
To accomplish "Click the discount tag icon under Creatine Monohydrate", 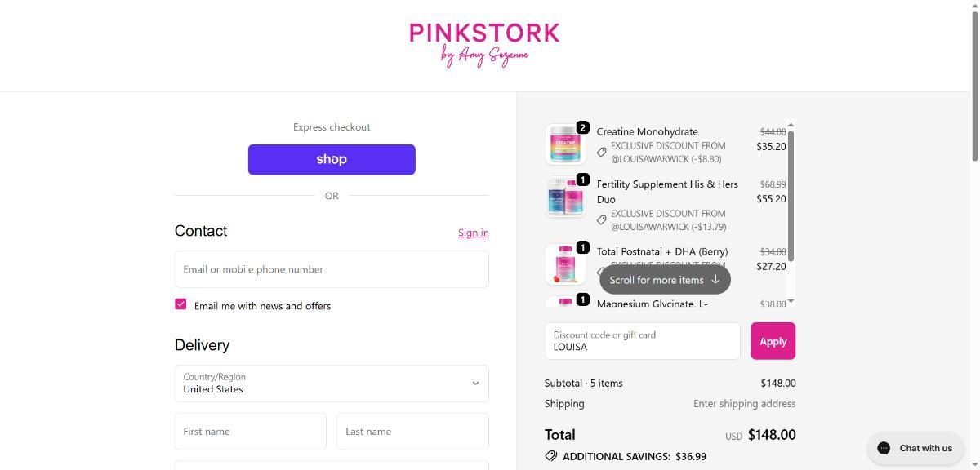I will coord(602,152).
